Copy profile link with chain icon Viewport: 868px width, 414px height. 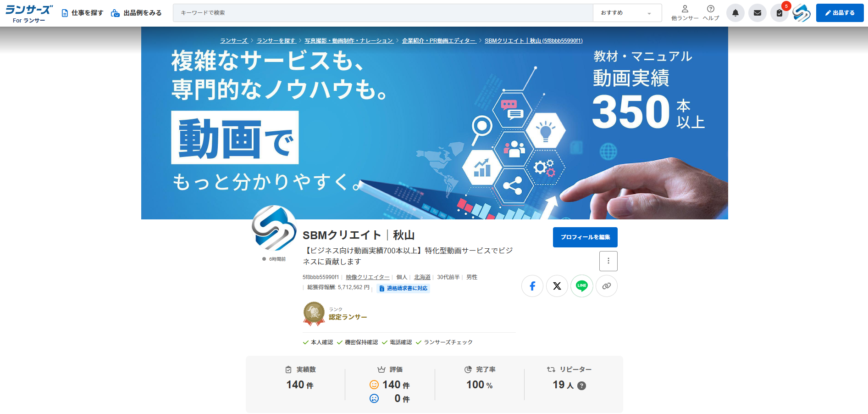607,286
